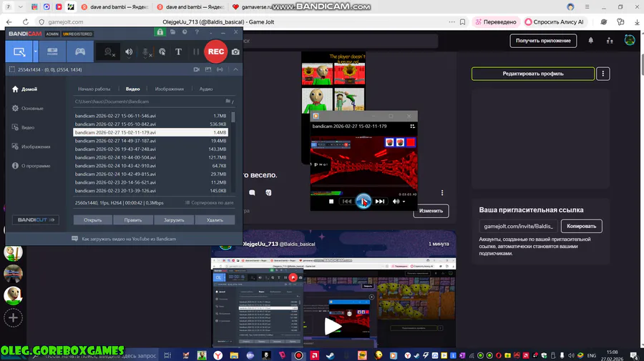Screen dimensions: 644x361
Task: Toggle microphone recording icon in Bandicam
Action: [x=145, y=52]
